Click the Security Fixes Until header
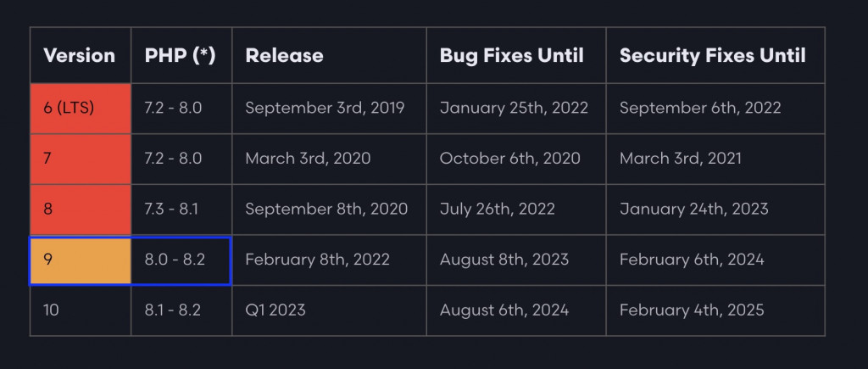 (x=715, y=55)
